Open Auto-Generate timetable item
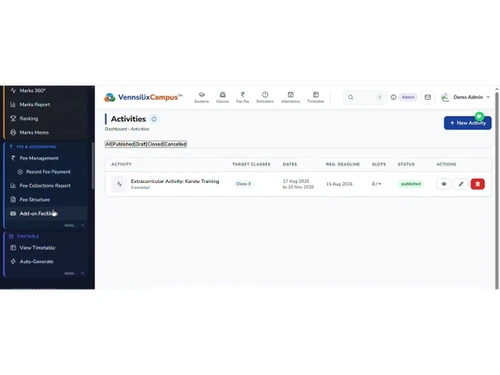The image size is (500, 375). pos(36,262)
